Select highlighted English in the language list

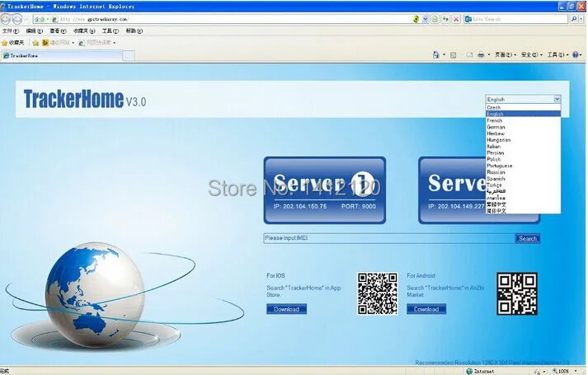point(523,114)
